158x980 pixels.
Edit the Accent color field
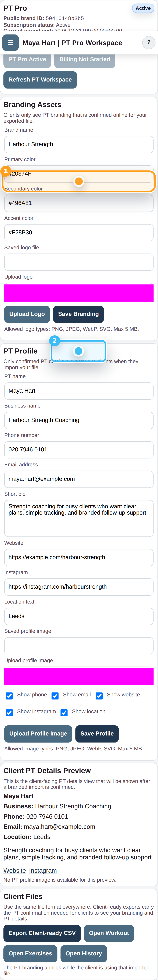pyautogui.click(x=79, y=232)
